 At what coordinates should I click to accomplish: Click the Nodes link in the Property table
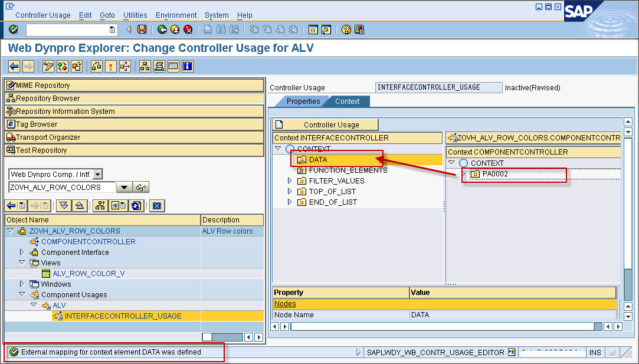(x=285, y=303)
